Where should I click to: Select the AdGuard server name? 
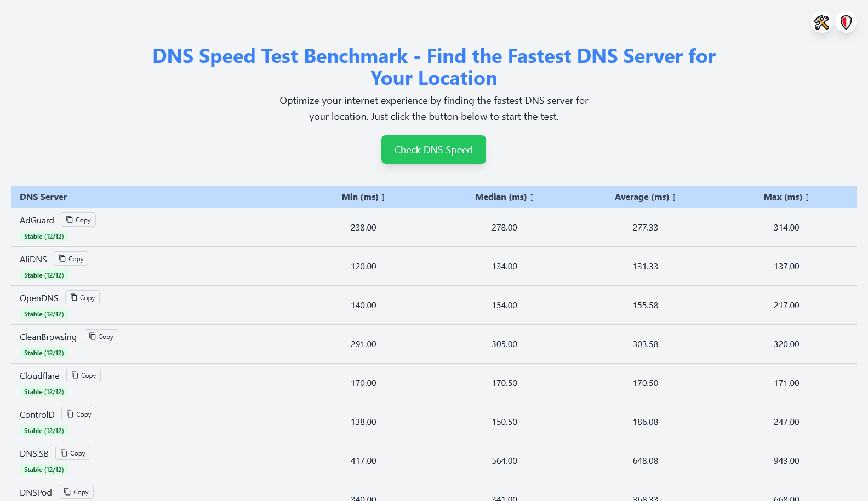tap(37, 220)
